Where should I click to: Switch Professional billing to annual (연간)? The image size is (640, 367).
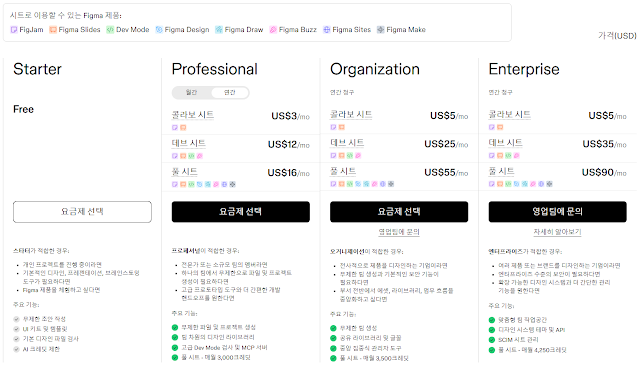230,93
